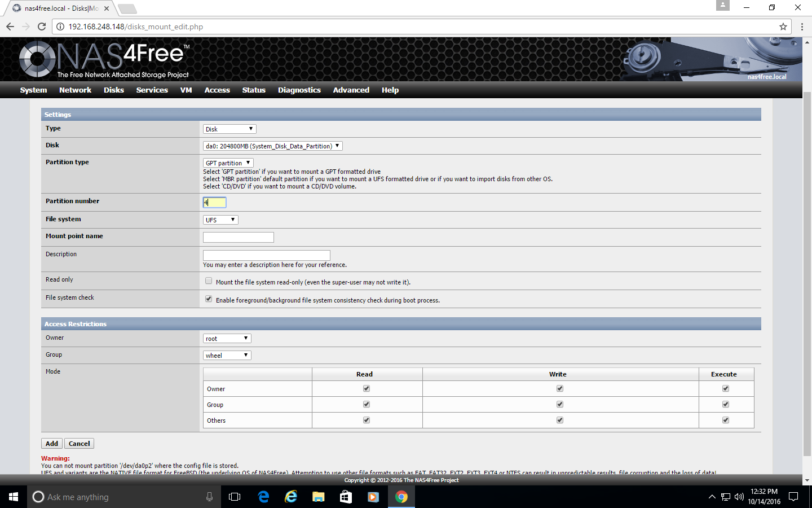Uncheck Others Write permission checkbox

560,420
